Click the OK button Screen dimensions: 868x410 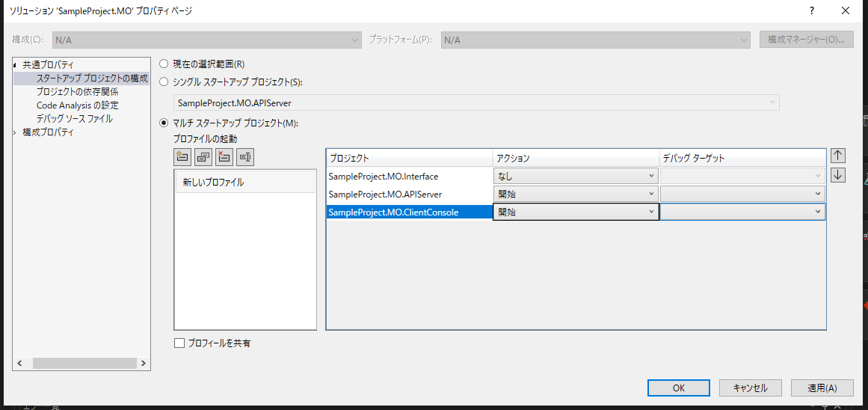(x=679, y=388)
